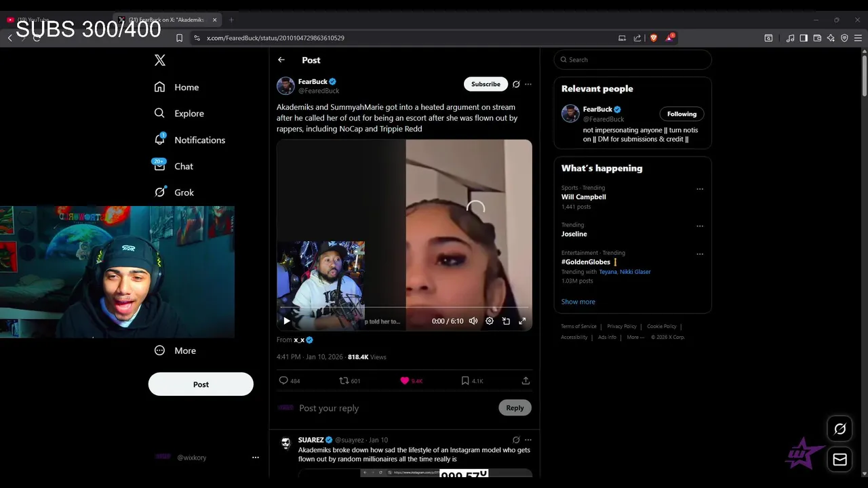Click the X search box
The width and height of the screenshot is (868, 488).
(633, 60)
